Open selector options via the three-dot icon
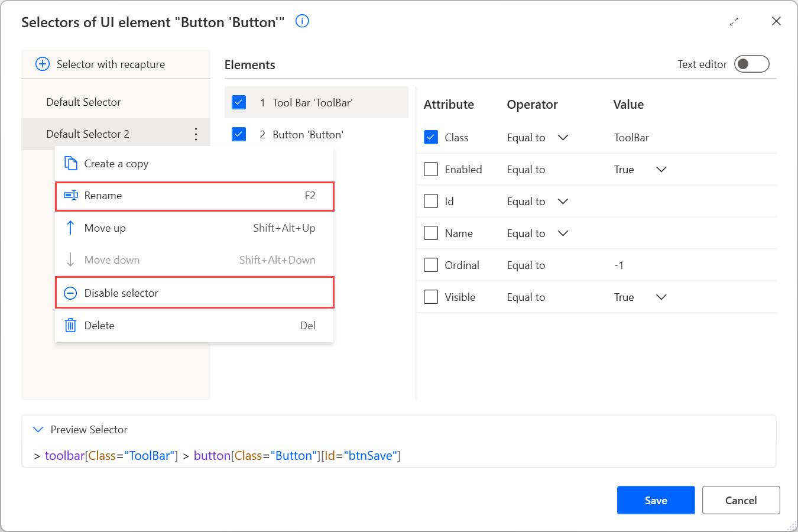798x532 pixels. point(196,134)
